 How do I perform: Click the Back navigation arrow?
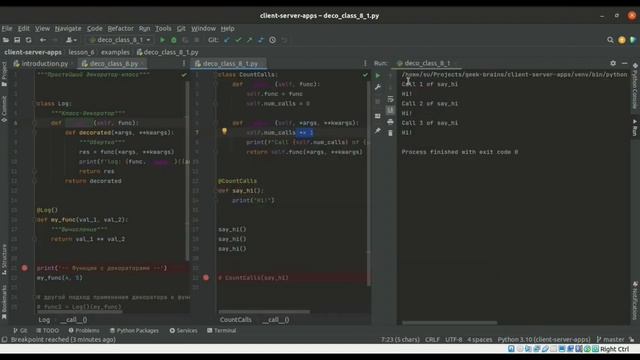[x=43, y=40]
